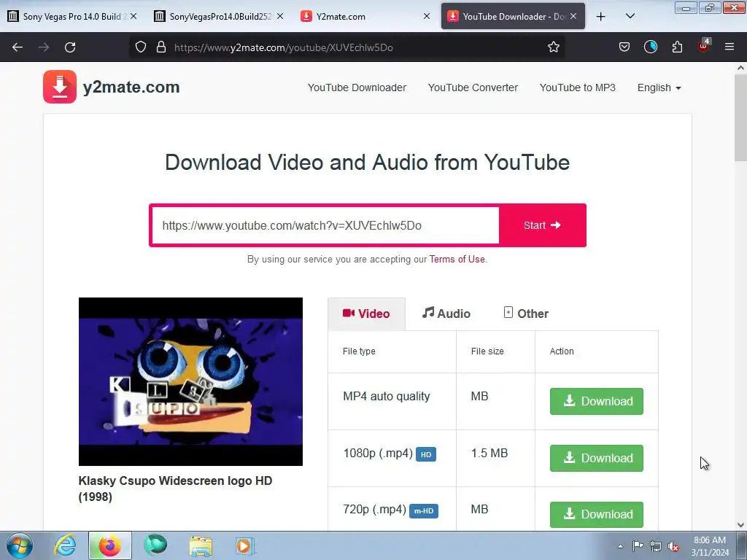Click the y2mate.com site title text
Screen dimensions: 747x560
(x=131, y=87)
